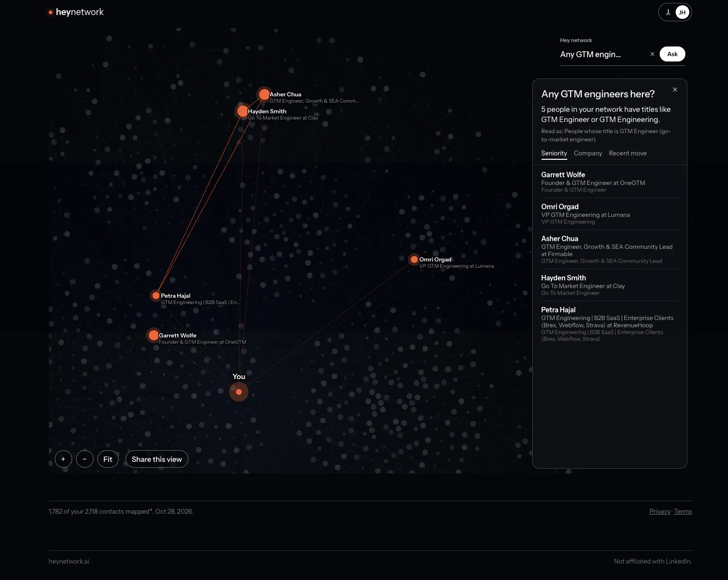Switch to the Company tab
The width and height of the screenshot is (728, 580).
588,153
